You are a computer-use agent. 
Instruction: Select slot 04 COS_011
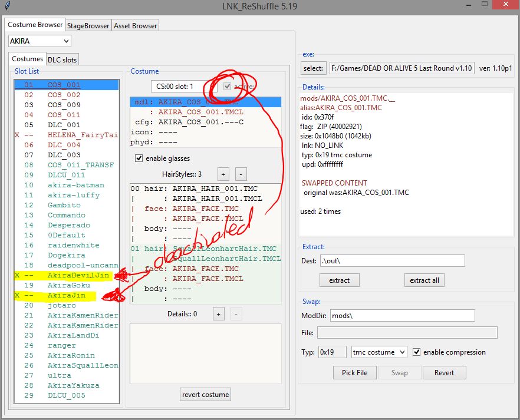[x=66, y=115]
